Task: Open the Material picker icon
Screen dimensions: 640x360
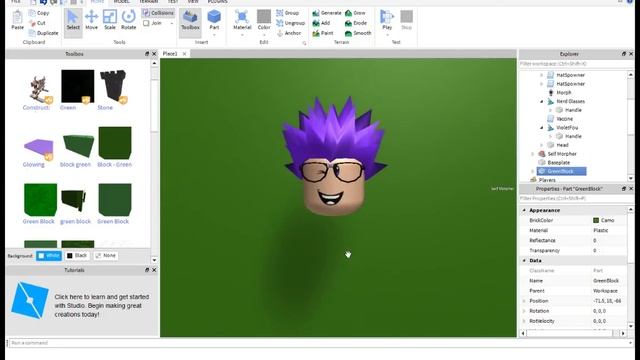Action: click(242, 18)
